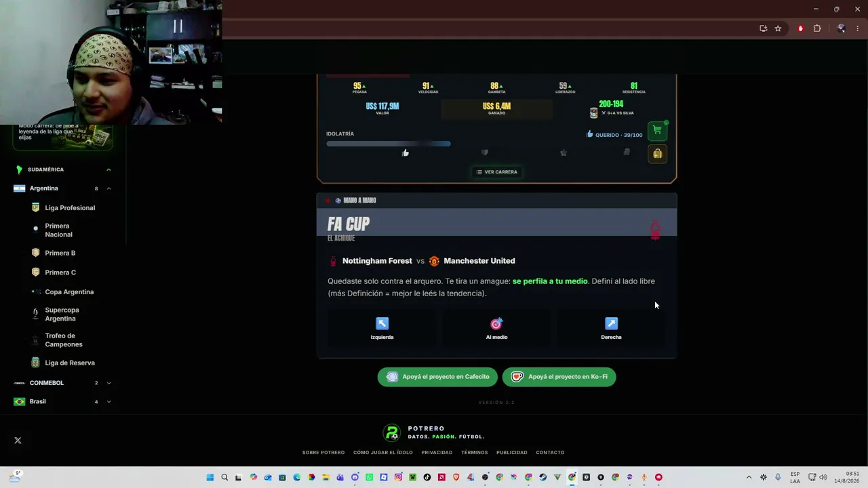
Task: Select Liga de Reserva in sidebar
Action: click(70, 363)
